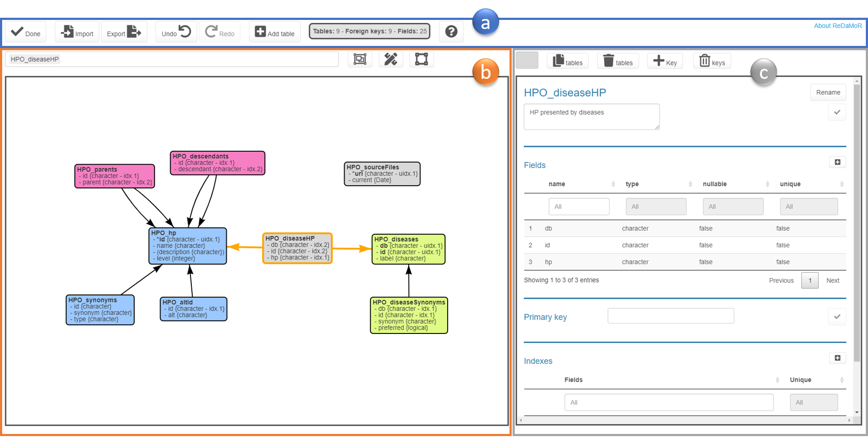Sort indexes by Unique column
Viewport: 868px width, 440px height.
(x=816, y=380)
